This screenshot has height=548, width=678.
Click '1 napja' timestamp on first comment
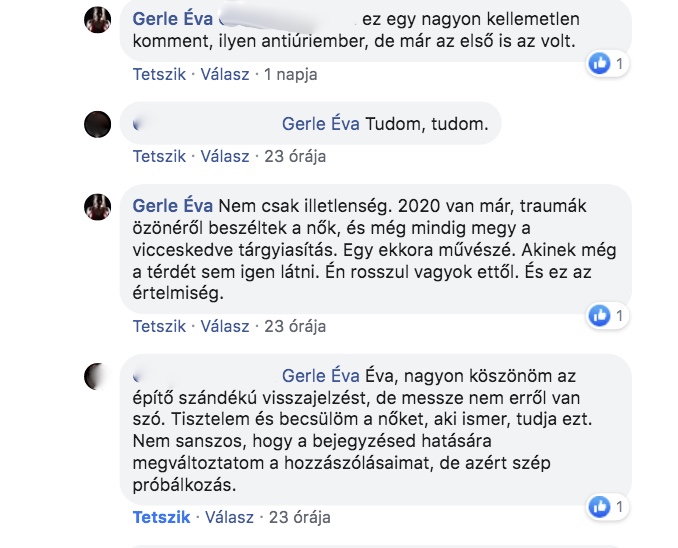(293, 74)
